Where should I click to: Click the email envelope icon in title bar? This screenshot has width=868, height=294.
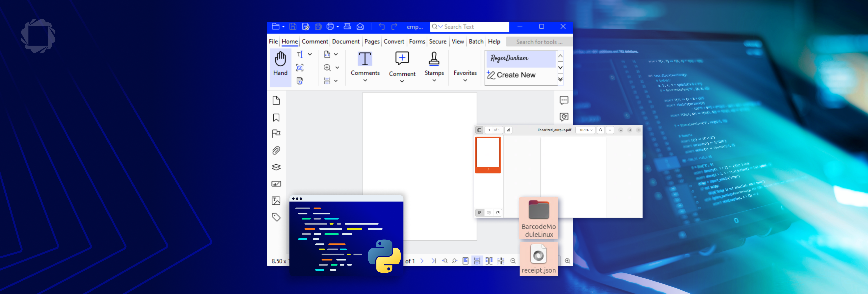(360, 27)
